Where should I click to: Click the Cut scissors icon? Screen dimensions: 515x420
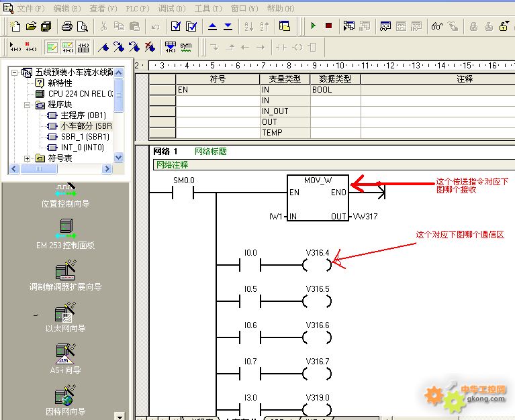point(104,26)
